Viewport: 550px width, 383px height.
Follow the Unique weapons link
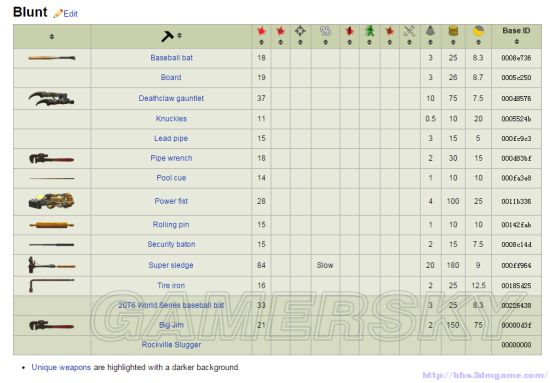point(61,367)
